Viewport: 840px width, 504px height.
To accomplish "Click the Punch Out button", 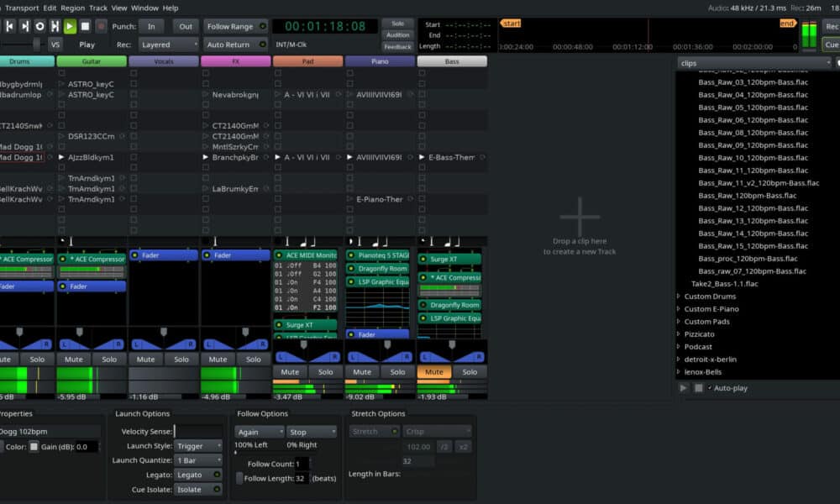I will pos(186,26).
